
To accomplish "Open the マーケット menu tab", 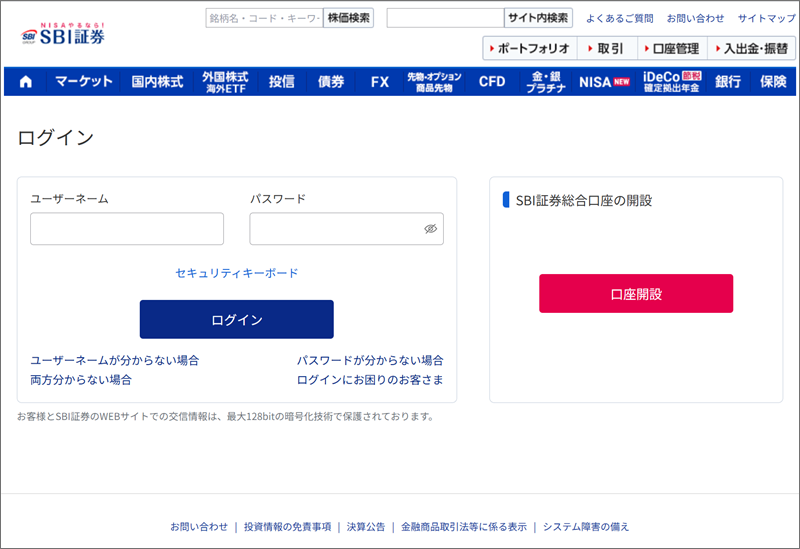I will click(84, 82).
